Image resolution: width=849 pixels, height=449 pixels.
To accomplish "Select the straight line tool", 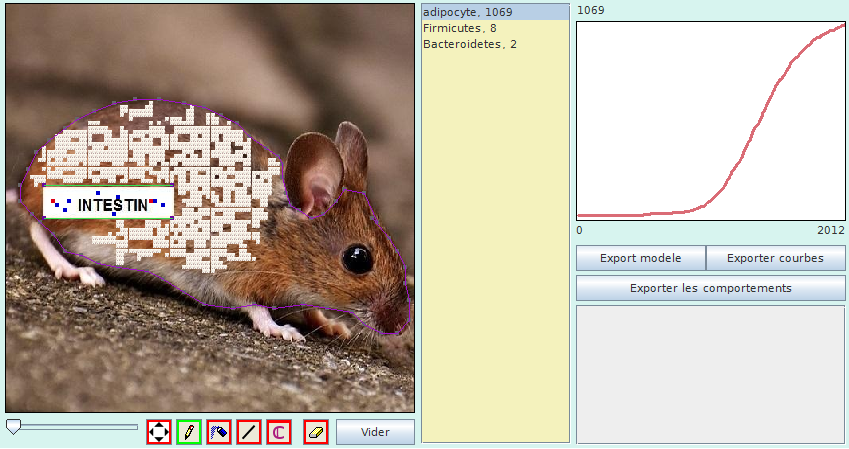I will [249, 432].
